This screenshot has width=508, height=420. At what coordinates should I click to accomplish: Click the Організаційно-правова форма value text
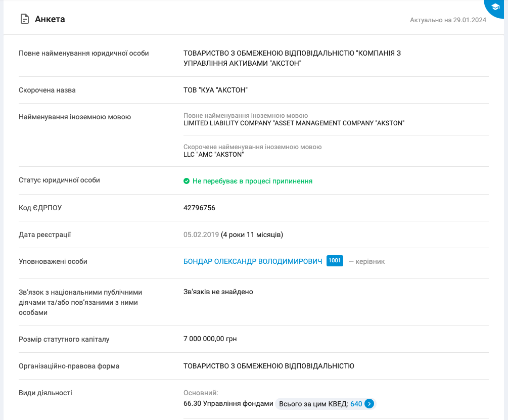coord(268,365)
